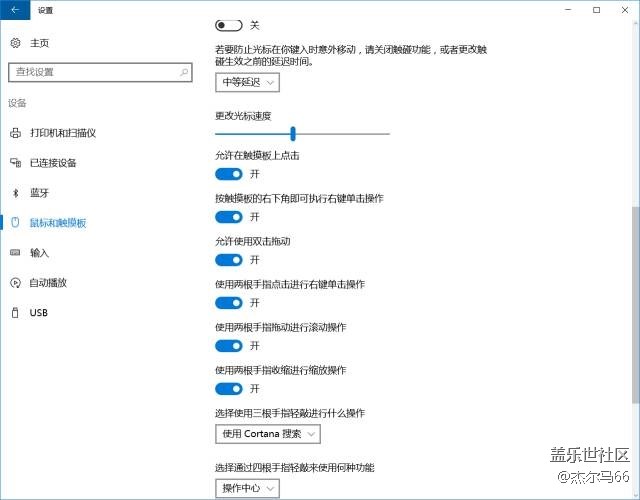Click the search magnifier icon in 查找设置
The image size is (640, 500).
coord(184,72)
